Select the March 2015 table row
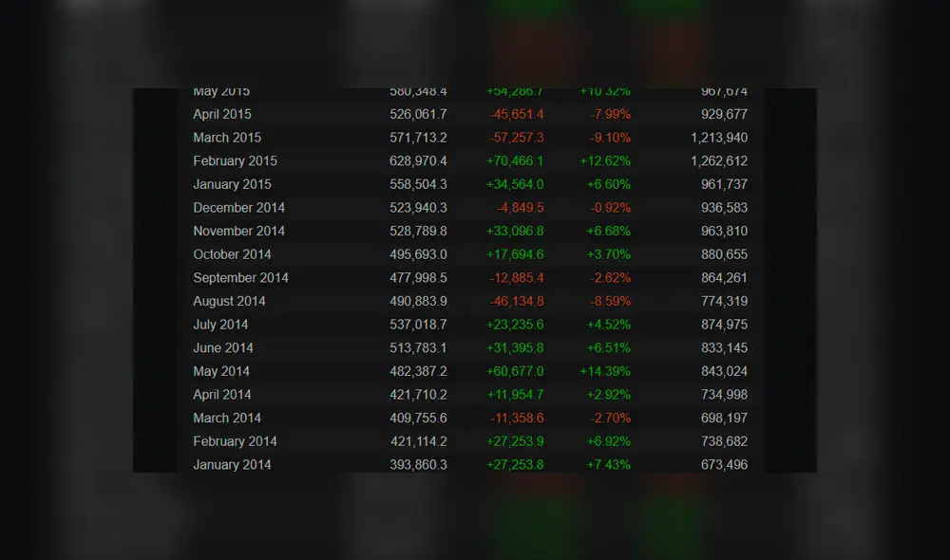The image size is (950, 560). (227, 137)
